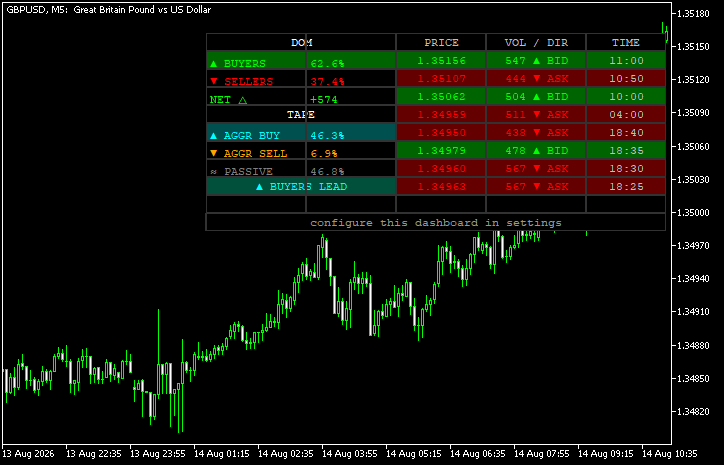724x465 pixels.
Task: Click the 504 BID volume cell
Action: (x=536, y=97)
